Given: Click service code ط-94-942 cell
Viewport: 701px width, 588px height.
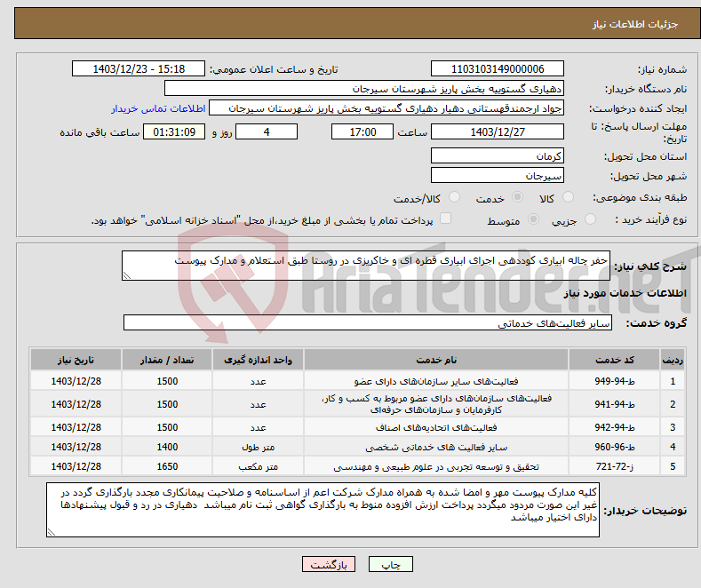Looking at the screenshot, I should click(615, 427).
